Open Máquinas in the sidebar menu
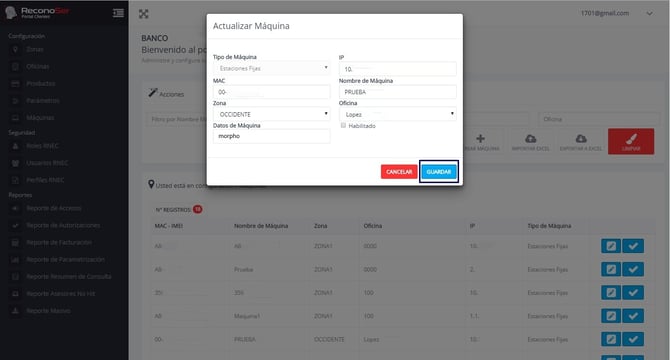 pyautogui.click(x=40, y=117)
